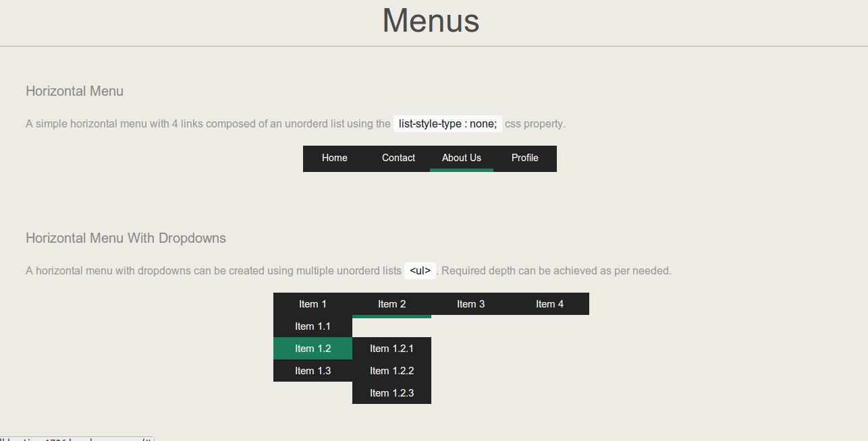868x441 pixels.
Task: Click Item 1.3 in the first-level dropdown
Action: coord(313,371)
